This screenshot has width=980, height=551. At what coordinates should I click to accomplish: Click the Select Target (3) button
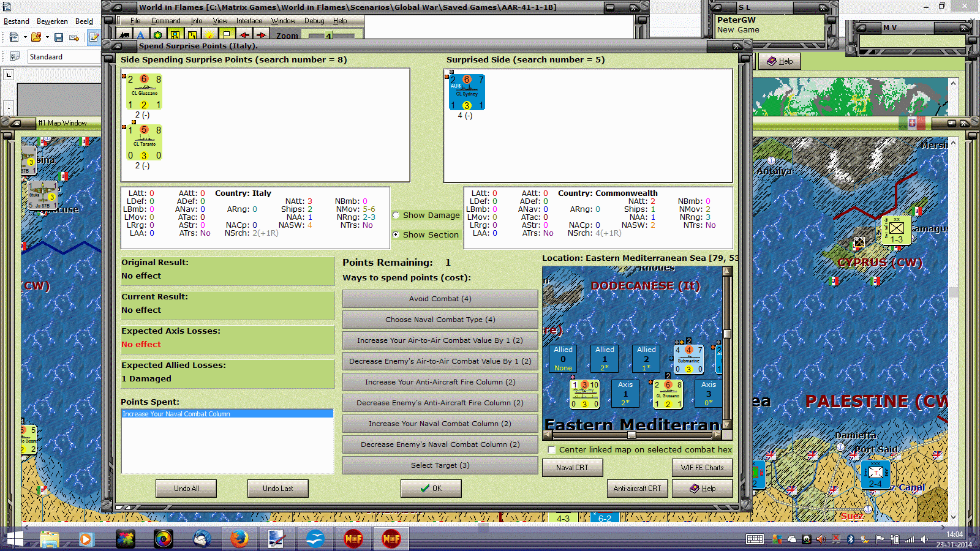coord(440,465)
